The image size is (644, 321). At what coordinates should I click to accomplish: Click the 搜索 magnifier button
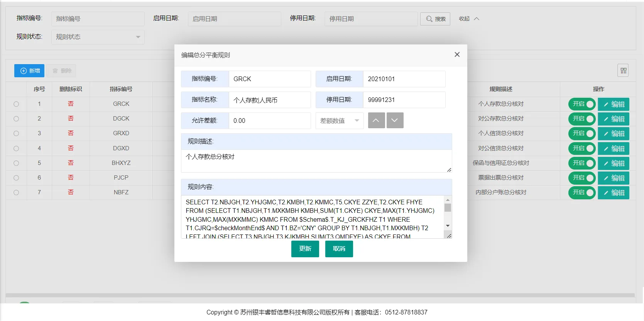[x=435, y=19]
